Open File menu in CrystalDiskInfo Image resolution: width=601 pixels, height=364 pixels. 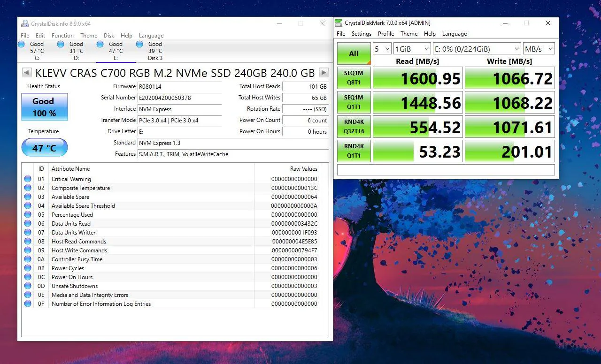(25, 35)
